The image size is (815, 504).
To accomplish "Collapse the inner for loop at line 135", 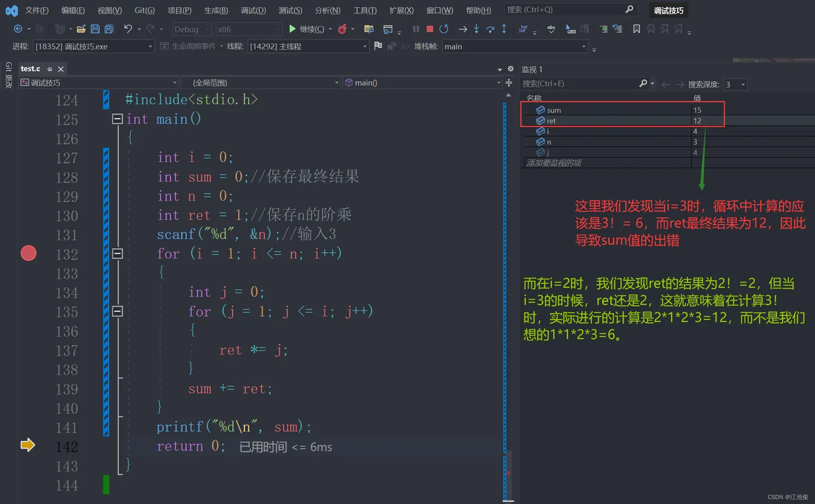I will pos(117,311).
